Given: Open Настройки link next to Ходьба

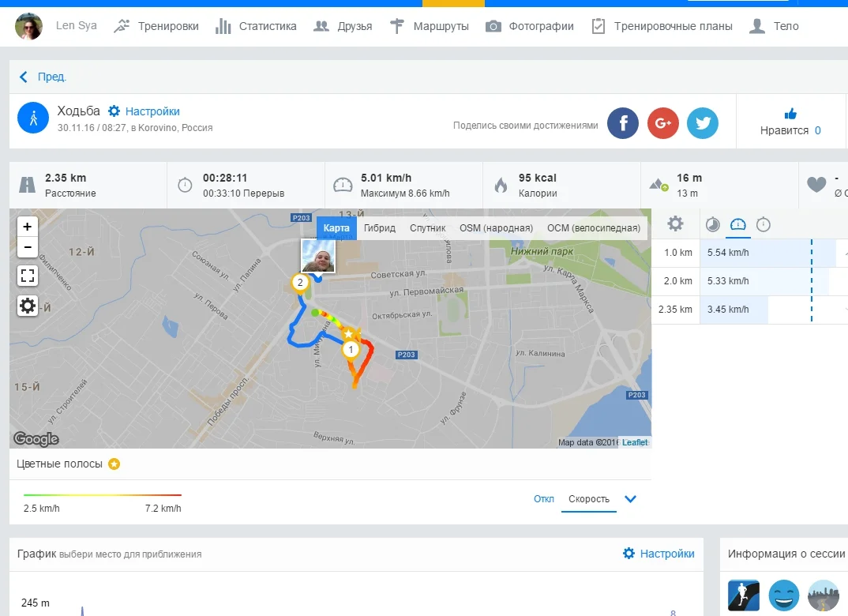Looking at the screenshot, I should click(144, 111).
